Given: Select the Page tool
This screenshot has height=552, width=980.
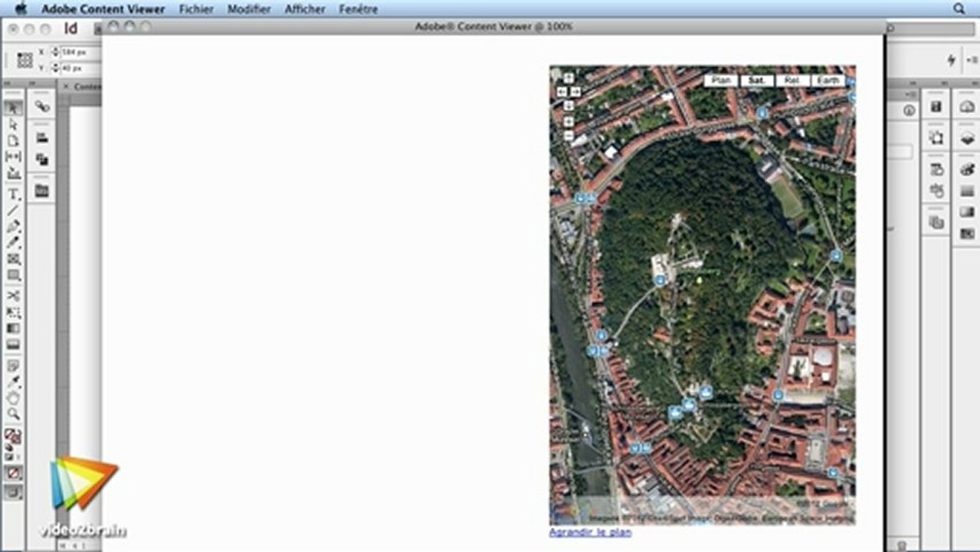Looking at the screenshot, I should (x=14, y=140).
